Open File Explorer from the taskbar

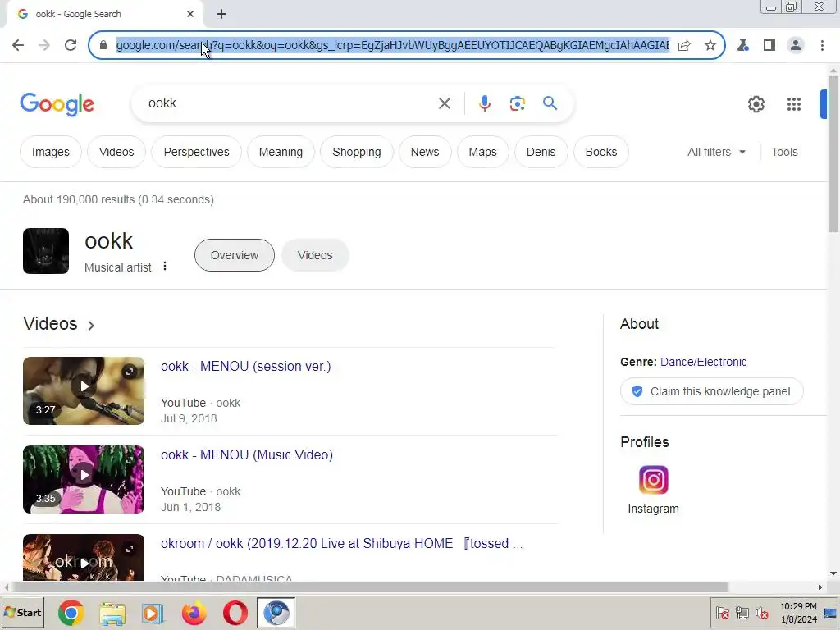112,613
